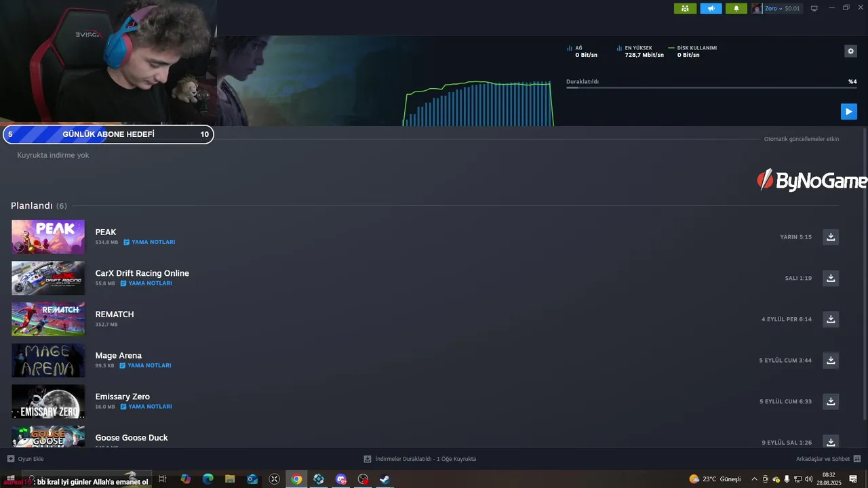Click the Zoro profile avatar

(x=757, y=8)
